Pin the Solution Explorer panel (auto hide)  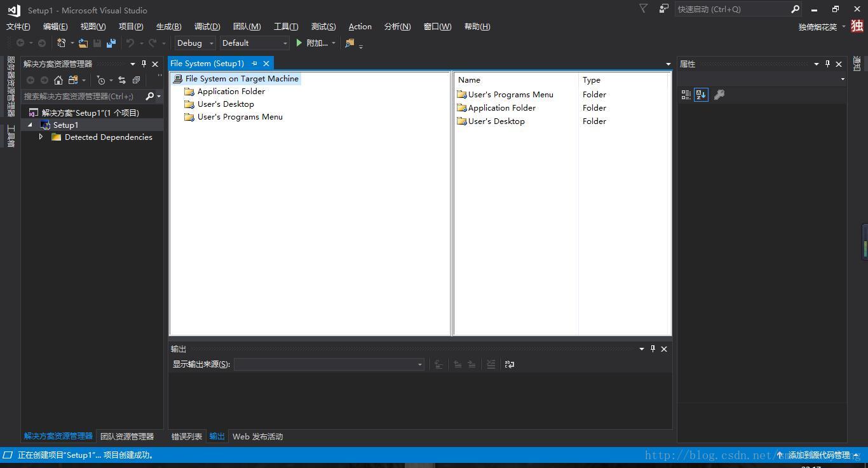click(144, 64)
